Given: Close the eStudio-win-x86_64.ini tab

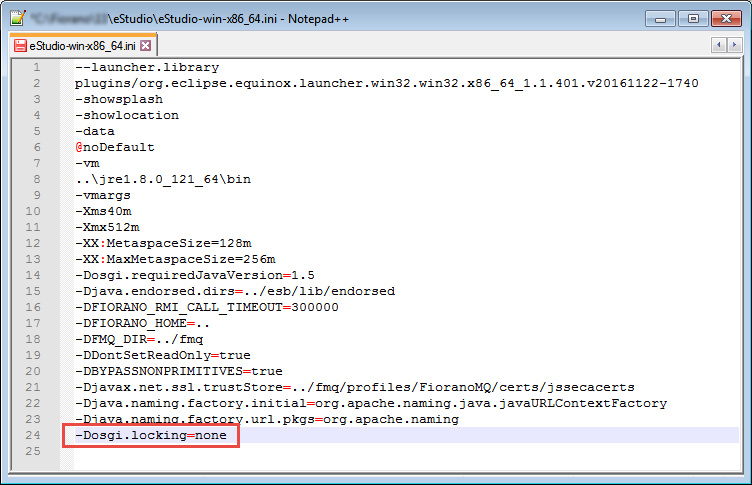Looking at the screenshot, I should coord(145,45).
